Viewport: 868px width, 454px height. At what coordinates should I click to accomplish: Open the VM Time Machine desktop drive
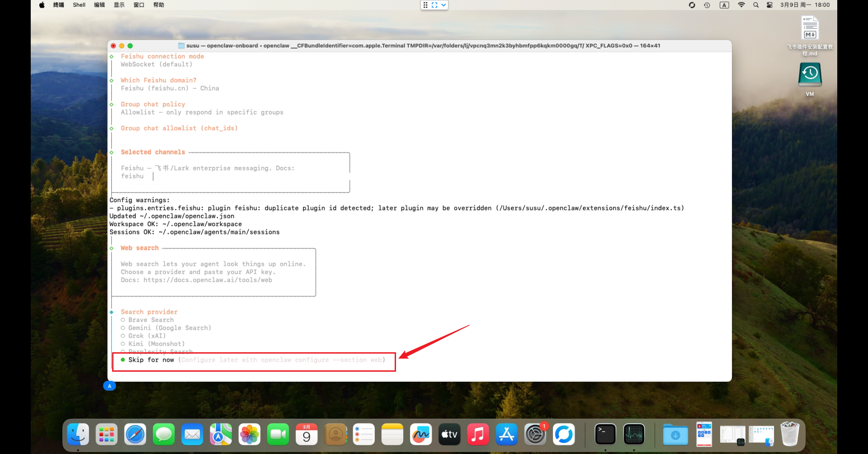click(x=810, y=75)
